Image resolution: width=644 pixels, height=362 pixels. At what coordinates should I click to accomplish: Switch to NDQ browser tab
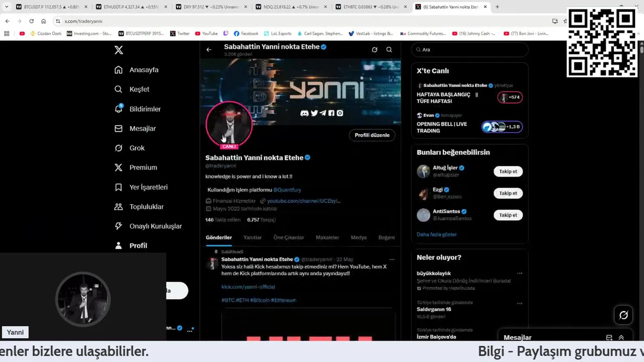290,7
